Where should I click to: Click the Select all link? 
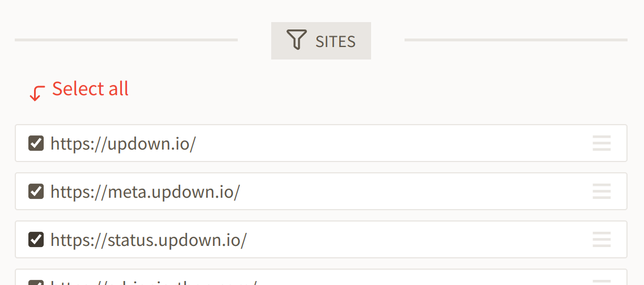click(x=90, y=89)
